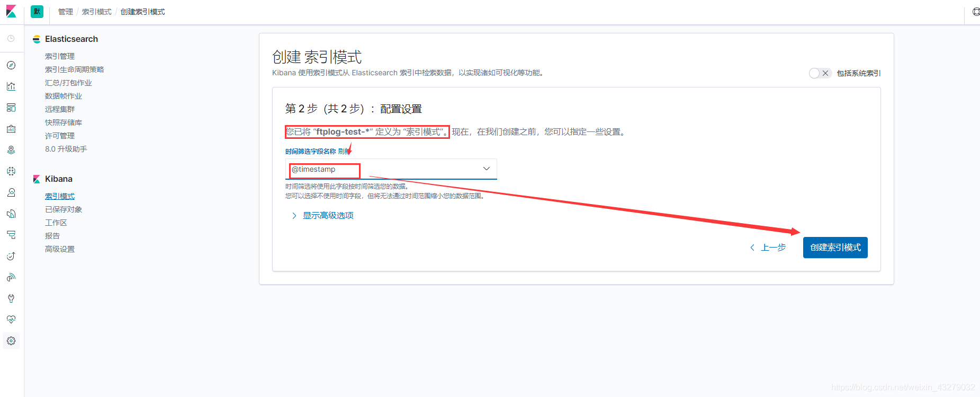980x397 pixels.
Task: Open Stack Monitoring heartbeat icon
Action: click(x=11, y=320)
